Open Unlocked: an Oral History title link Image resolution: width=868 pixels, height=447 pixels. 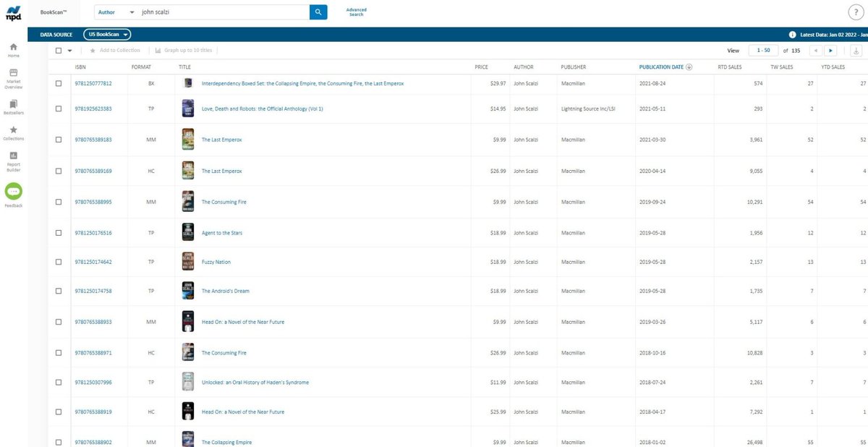(x=255, y=382)
